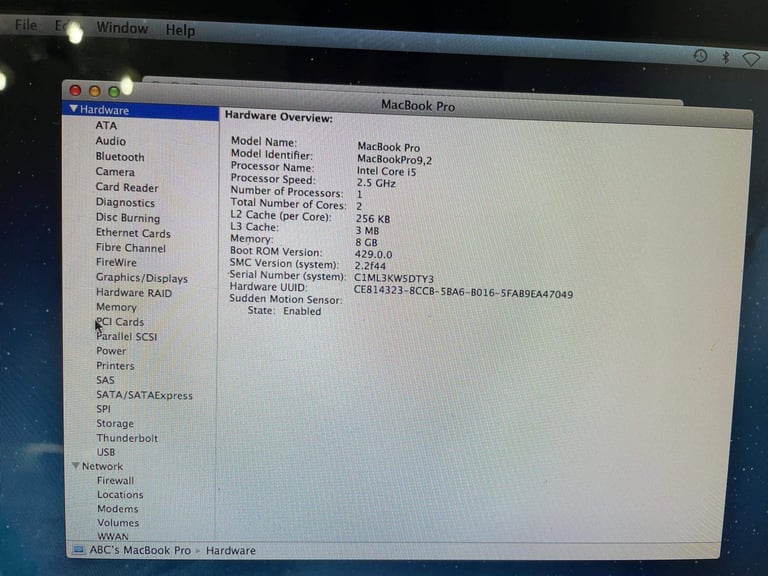Select WWAN under Network

[x=113, y=536]
